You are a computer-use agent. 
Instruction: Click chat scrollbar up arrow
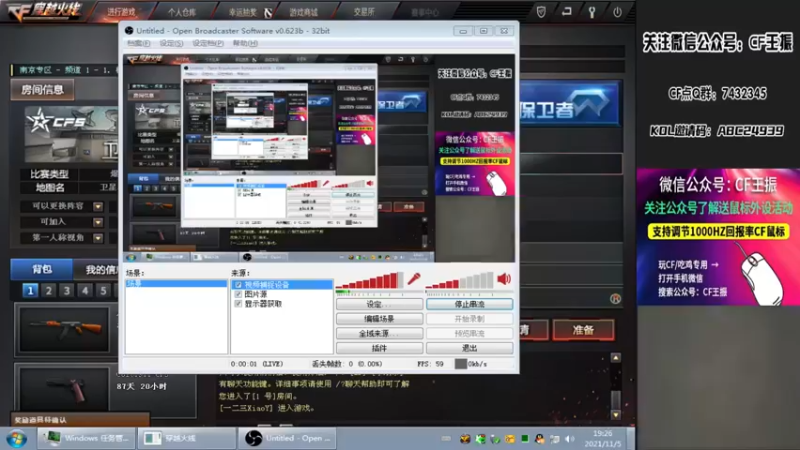pyautogui.click(x=616, y=358)
